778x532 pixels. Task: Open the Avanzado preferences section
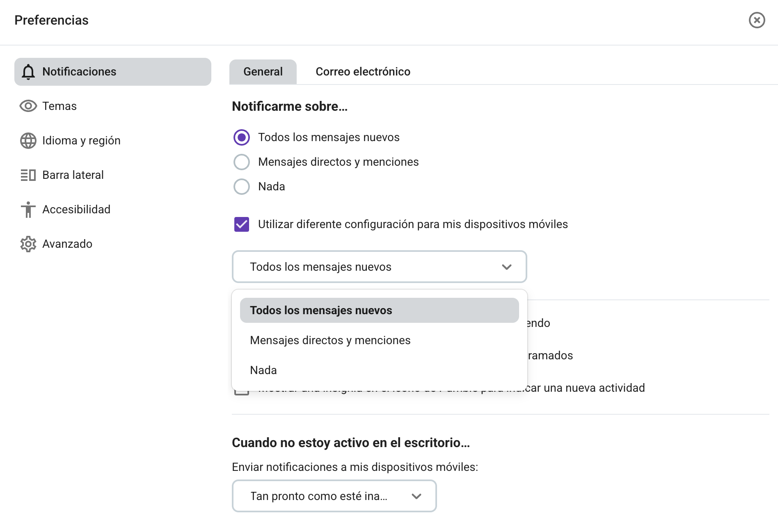[67, 244]
